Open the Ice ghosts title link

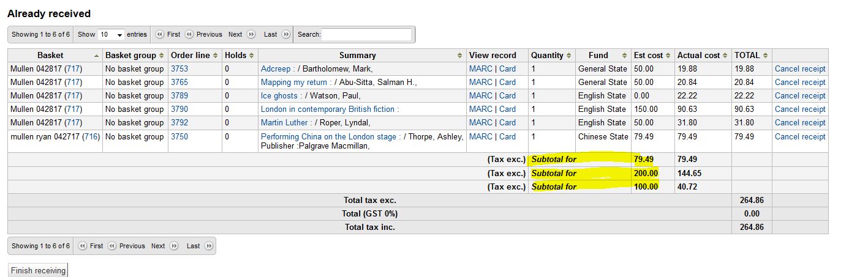pos(279,96)
